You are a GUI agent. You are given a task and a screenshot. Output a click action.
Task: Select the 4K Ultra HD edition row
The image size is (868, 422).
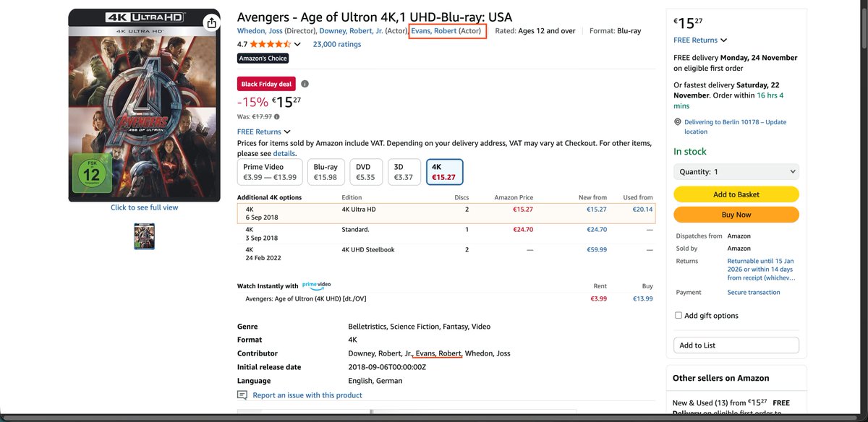click(x=446, y=213)
